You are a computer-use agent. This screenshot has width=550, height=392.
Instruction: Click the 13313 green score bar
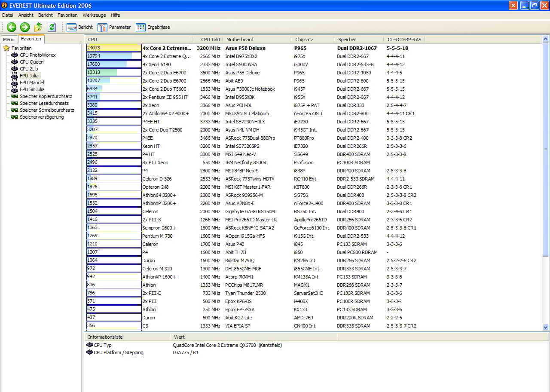tap(114, 73)
